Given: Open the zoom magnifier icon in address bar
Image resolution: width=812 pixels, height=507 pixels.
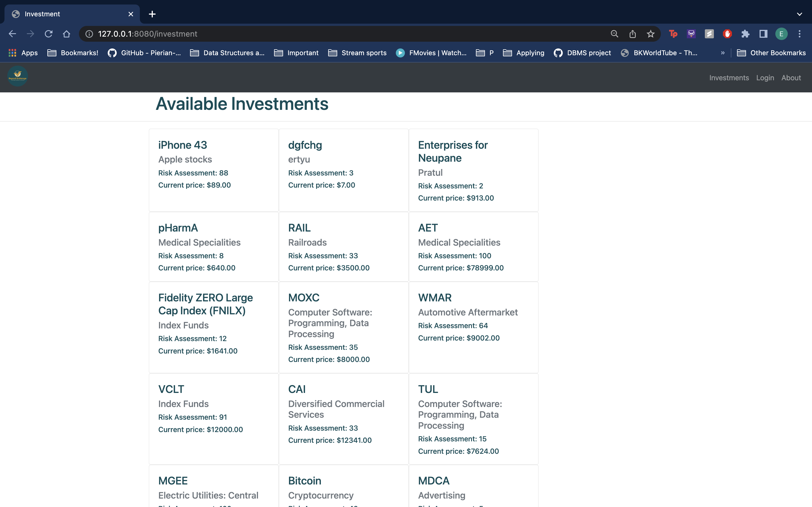Looking at the screenshot, I should (614, 34).
